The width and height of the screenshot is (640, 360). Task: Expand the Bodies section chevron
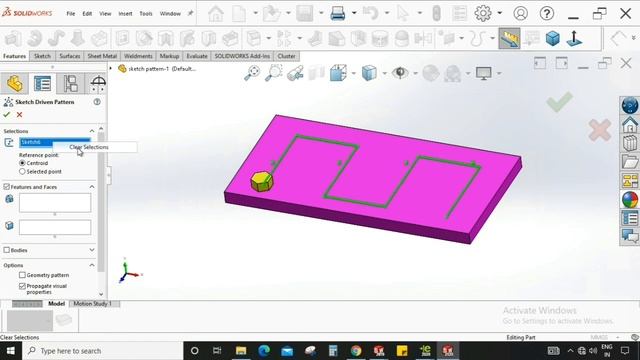92,250
